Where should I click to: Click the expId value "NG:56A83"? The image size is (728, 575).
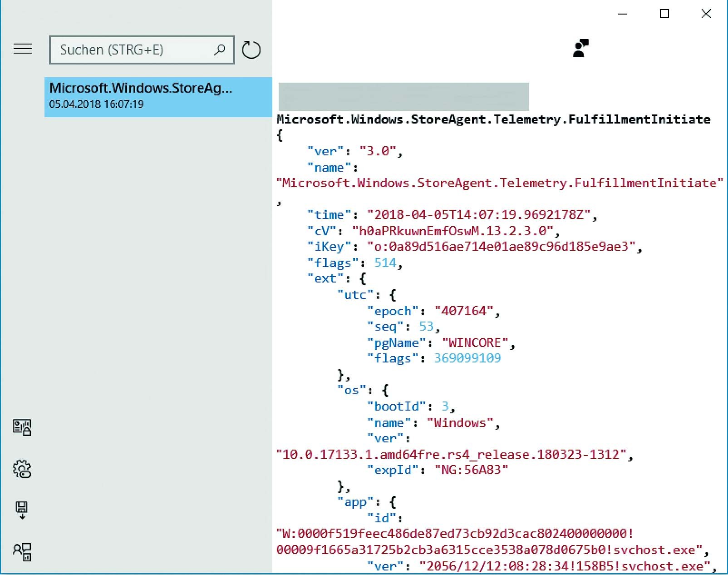pyautogui.click(x=471, y=470)
